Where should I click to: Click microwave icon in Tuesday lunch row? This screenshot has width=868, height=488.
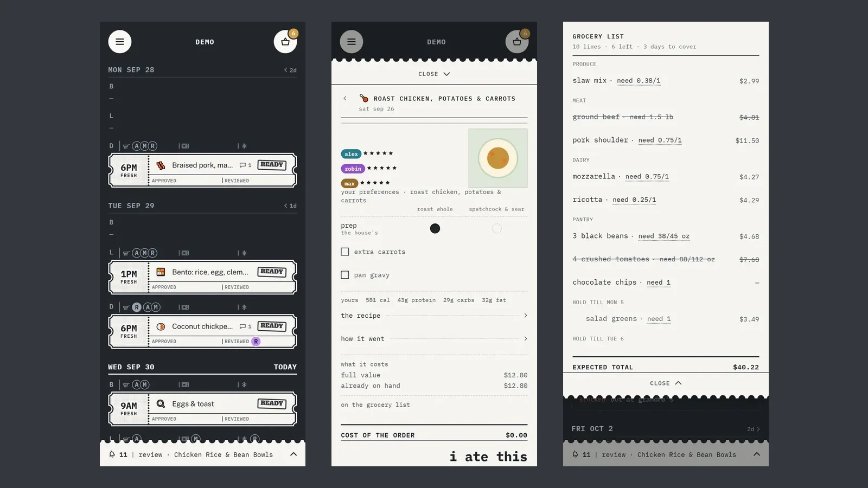click(x=186, y=253)
